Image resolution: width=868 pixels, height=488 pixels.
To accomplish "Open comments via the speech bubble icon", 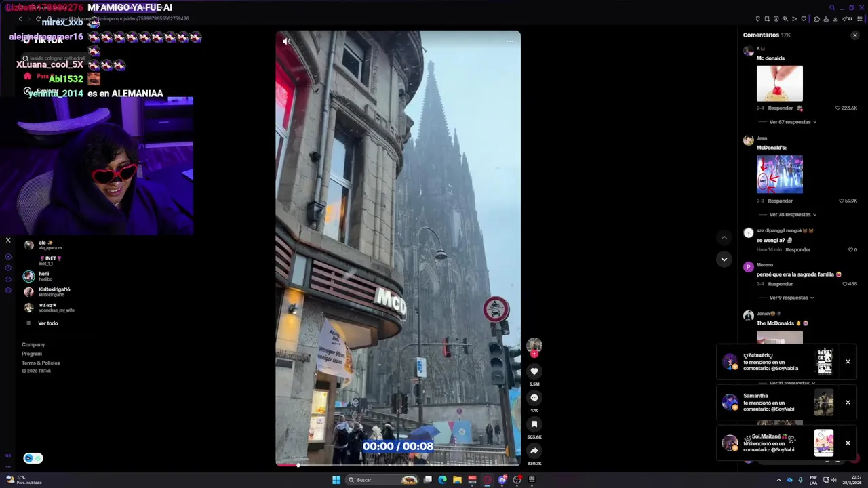I will (x=534, y=398).
